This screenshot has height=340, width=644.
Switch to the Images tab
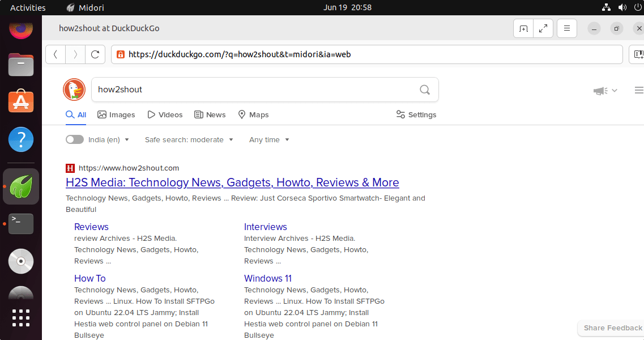point(116,114)
